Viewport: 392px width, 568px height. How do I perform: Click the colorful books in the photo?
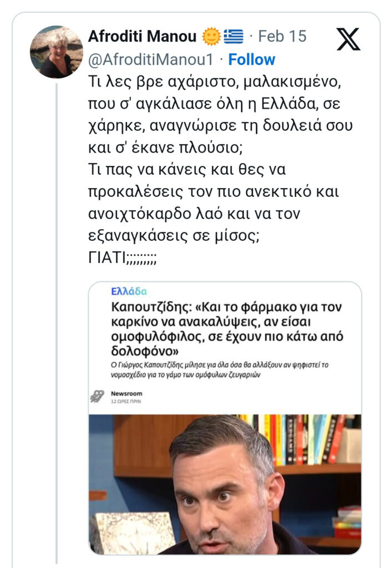[x=310, y=438]
